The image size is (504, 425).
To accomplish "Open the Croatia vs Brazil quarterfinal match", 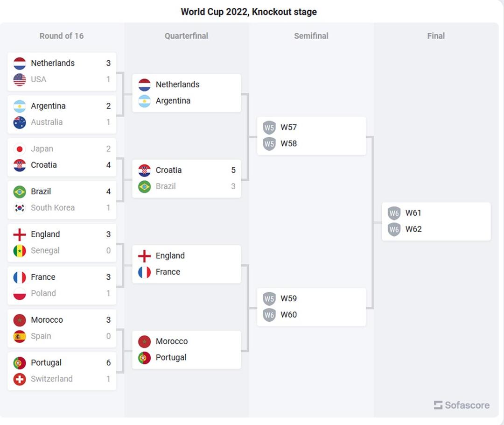I will click(187, 178).
